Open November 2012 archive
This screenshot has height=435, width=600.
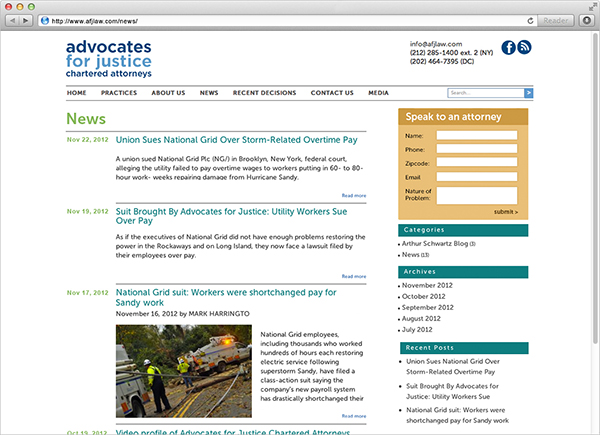point(427,285)
